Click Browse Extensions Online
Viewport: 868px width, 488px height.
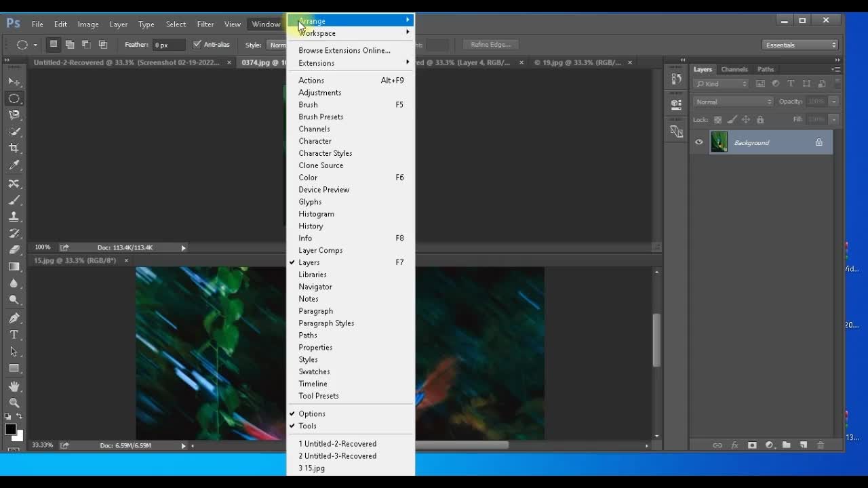click(x=344, y=51)
